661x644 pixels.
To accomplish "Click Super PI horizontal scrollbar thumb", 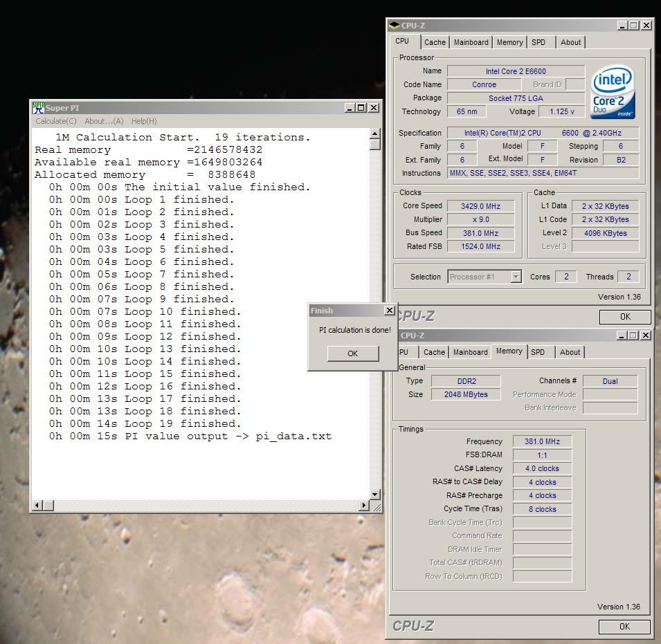I will tap(48, 505).
